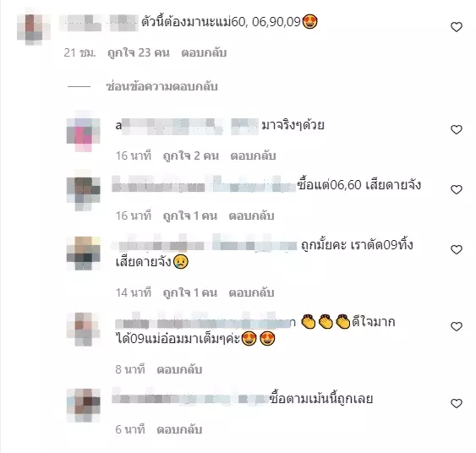
Task: Reply to the top comment from 21 ชม.
Action: pos(204,52)
